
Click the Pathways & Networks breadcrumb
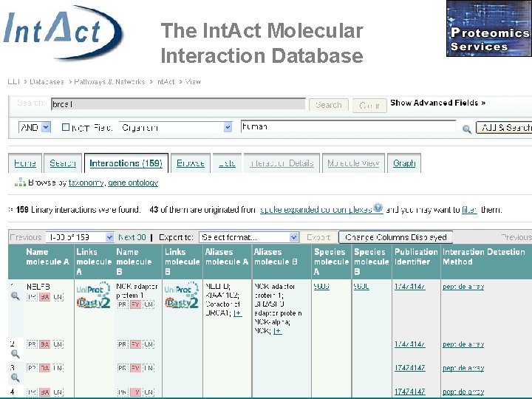pos(109,82)
